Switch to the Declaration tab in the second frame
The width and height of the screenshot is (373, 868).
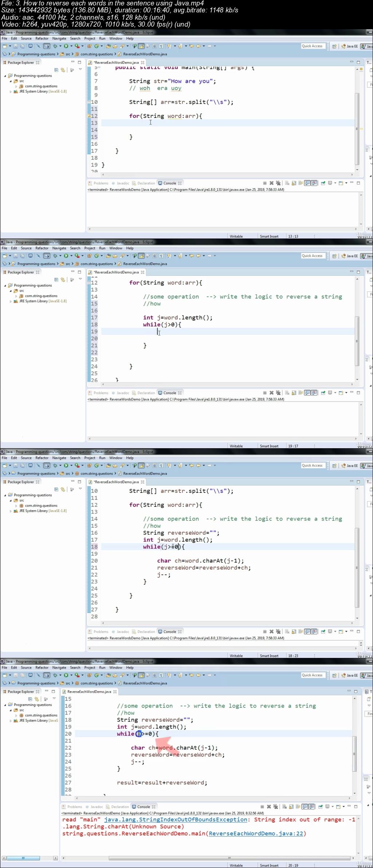point(144,393)
